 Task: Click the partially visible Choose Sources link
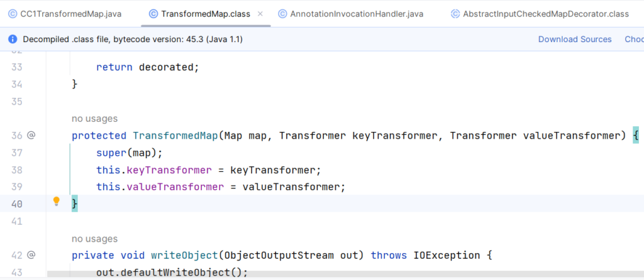click(633, 39)
